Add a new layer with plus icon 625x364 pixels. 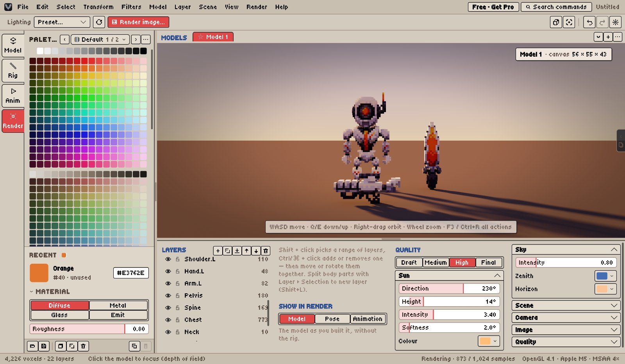coord(218,251)
